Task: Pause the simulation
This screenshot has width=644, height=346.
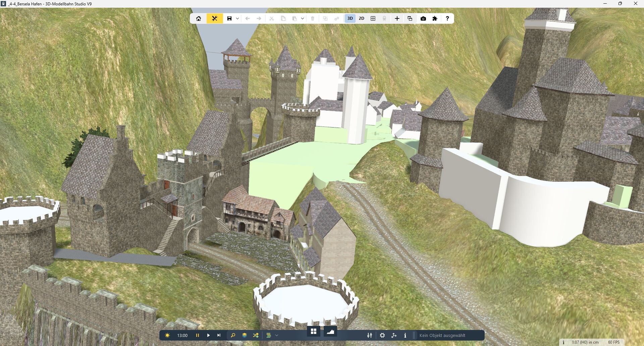Action: click(198, 335)
